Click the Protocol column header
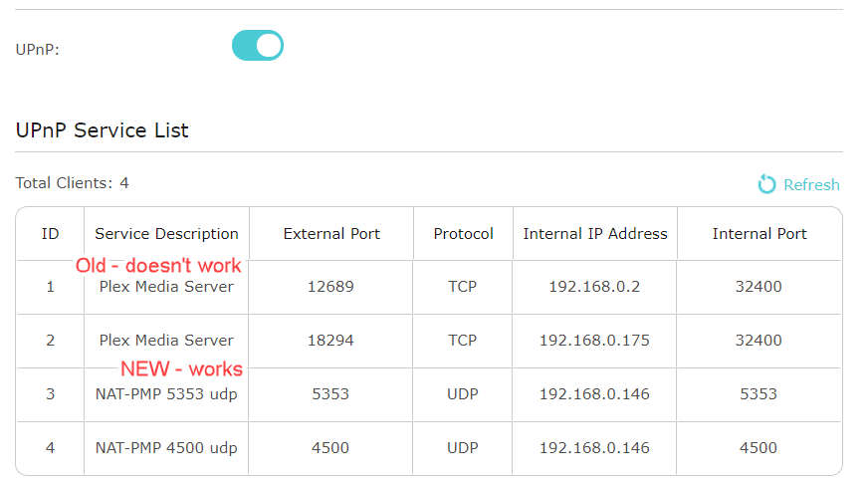Screen dimensions: 868x481 463,234
